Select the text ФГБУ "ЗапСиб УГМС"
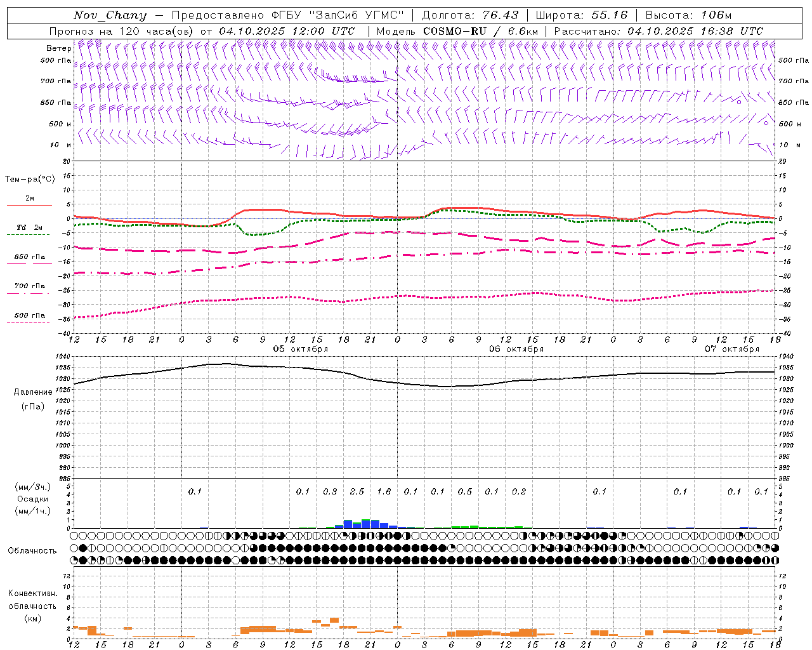 click(x=337, y=15)
